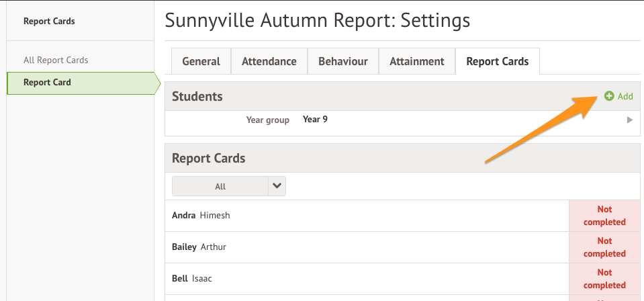
Task: Click Not completed status for Bailey Arthur
Action: pos(604,247)
